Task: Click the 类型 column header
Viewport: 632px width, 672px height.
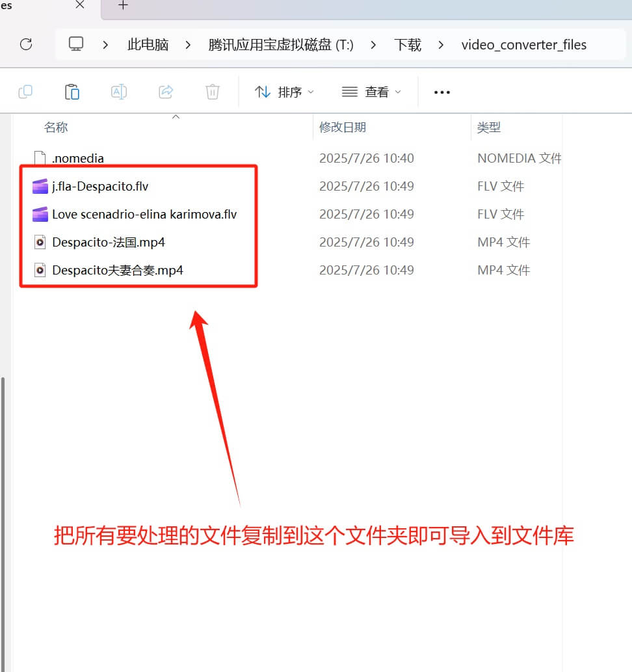Action: pos(489,128)
